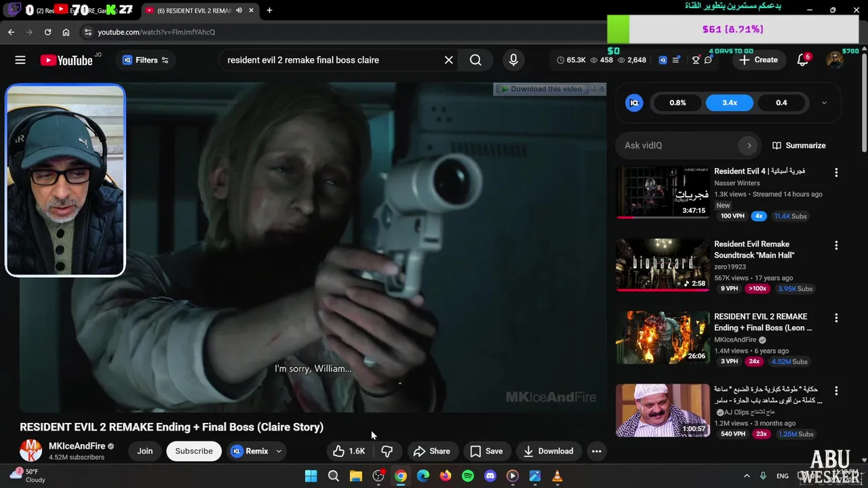The width and height of the screenshot is (868, 488).
Task: Close the 'Download this video' overlay
Action: click(601, 87)
